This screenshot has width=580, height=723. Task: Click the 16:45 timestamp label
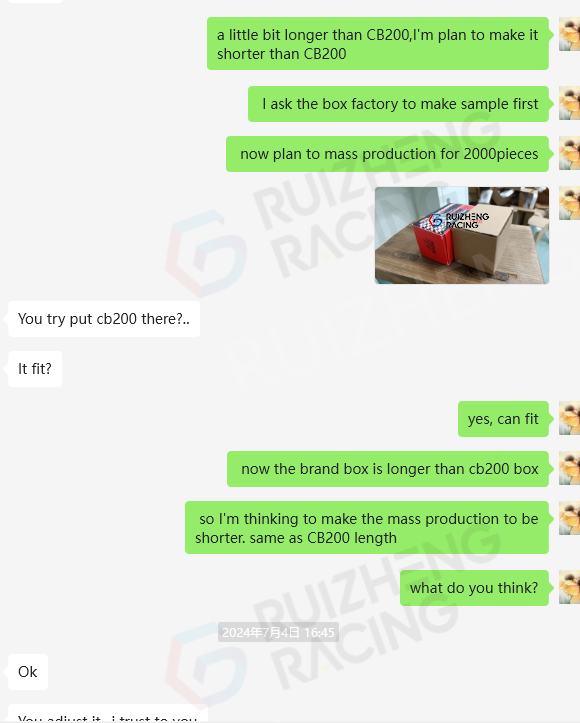coord(278,632)
